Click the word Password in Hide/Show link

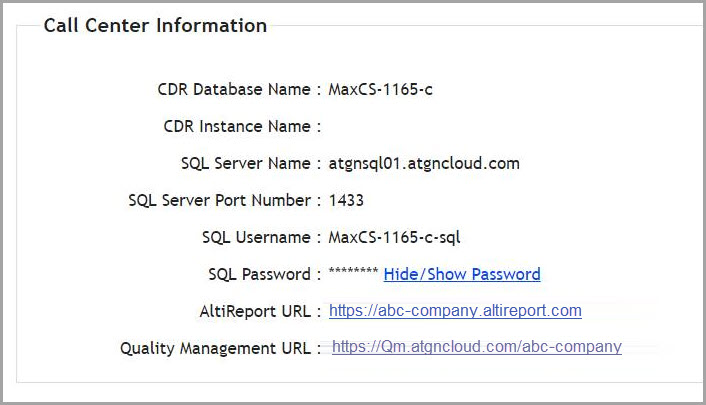coord(506,274)
